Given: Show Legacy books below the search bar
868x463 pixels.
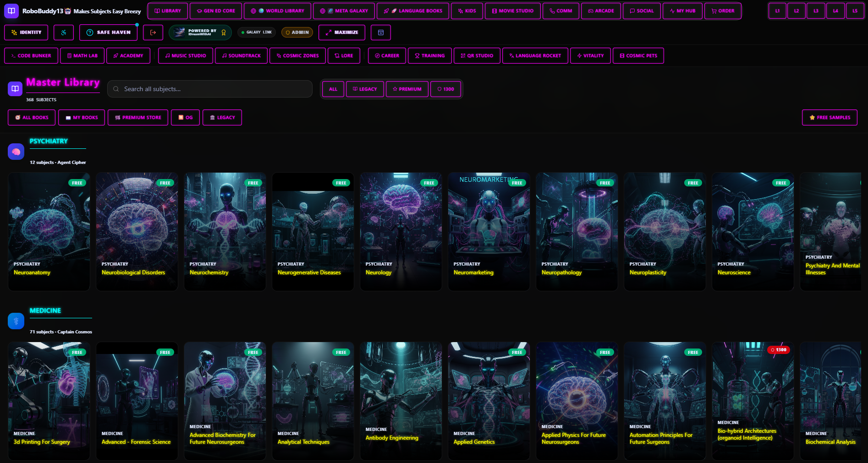Looking at the screenshot, I should coord(222,118).
